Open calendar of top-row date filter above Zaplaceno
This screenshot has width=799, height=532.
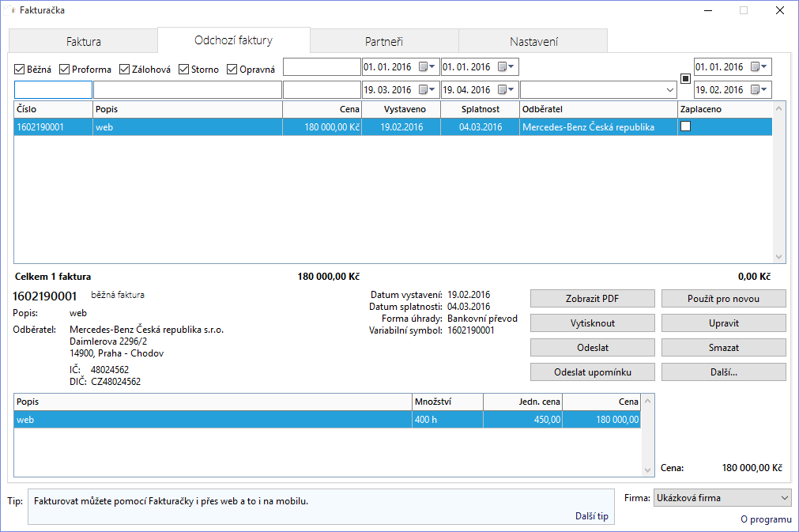pos(759,66)
